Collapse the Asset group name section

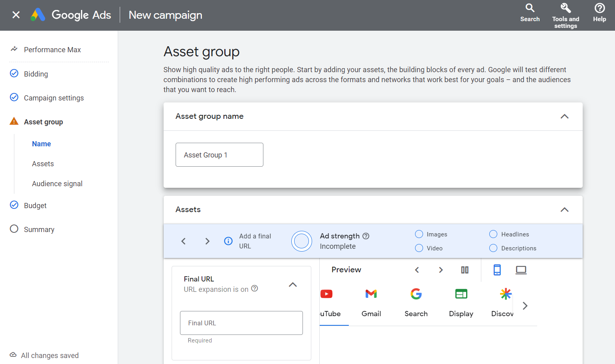coord(564,116)
